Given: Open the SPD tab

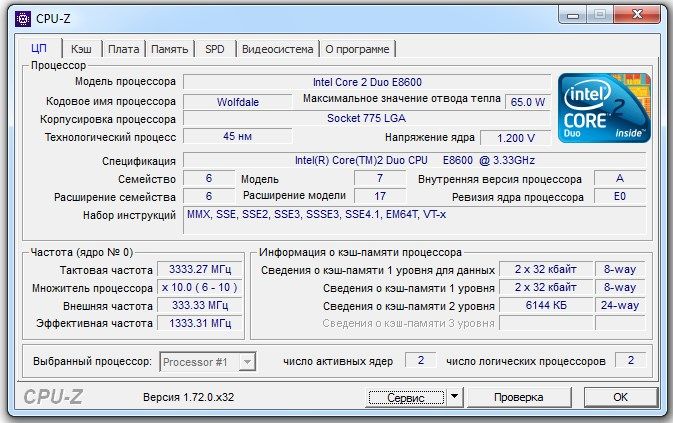Looking at the screenshot, I should click(x=215, y=49).
